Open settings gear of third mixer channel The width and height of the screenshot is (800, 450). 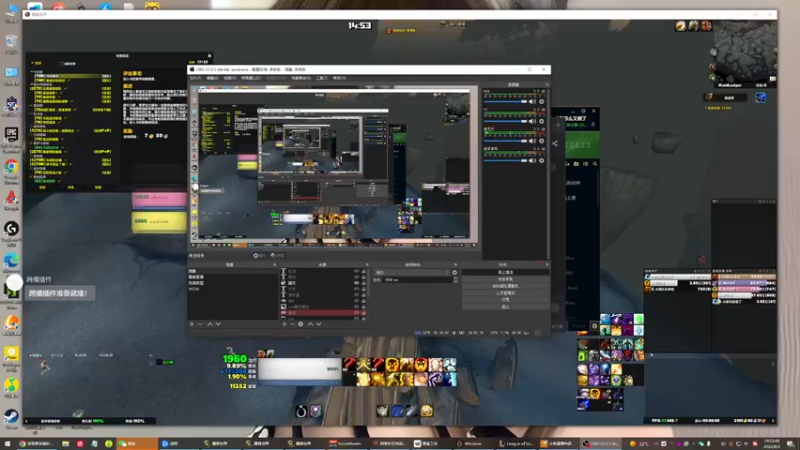[542, 141]
